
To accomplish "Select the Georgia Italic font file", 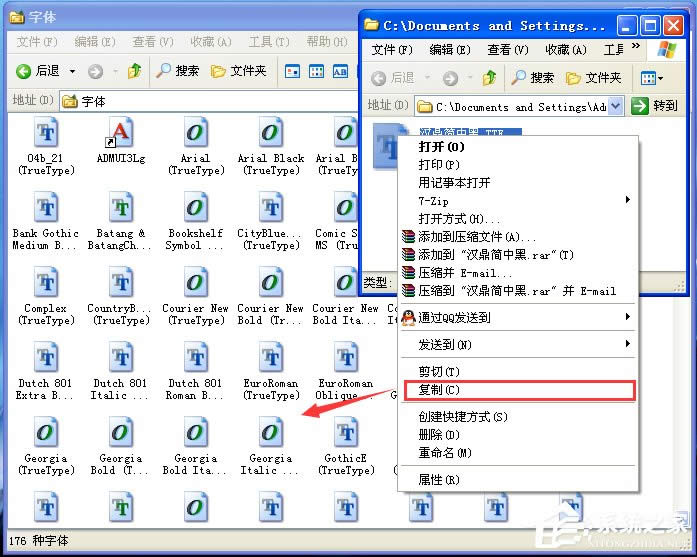I will point(270,435).
